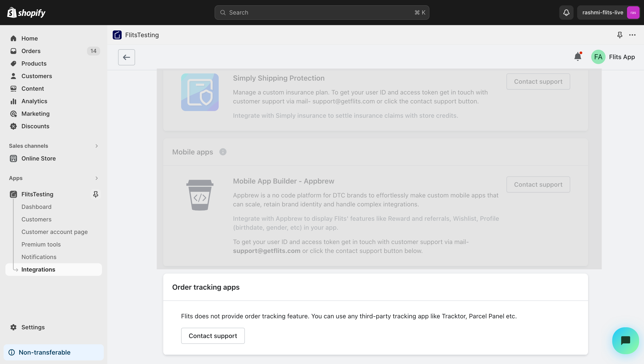The height and width of the screenshot is (364, 644).
Task: Open the Flits App profile avatar
Action: click(598, 57)
